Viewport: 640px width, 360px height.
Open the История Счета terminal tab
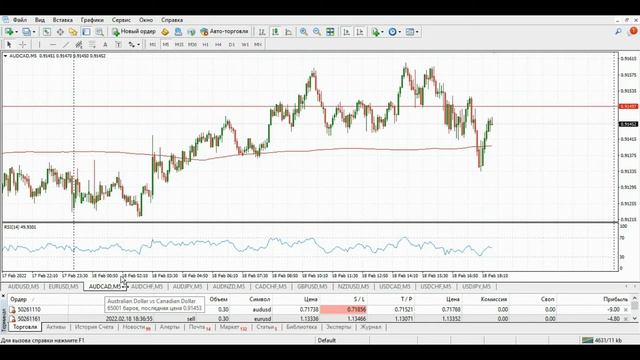(x=94, y=327)
